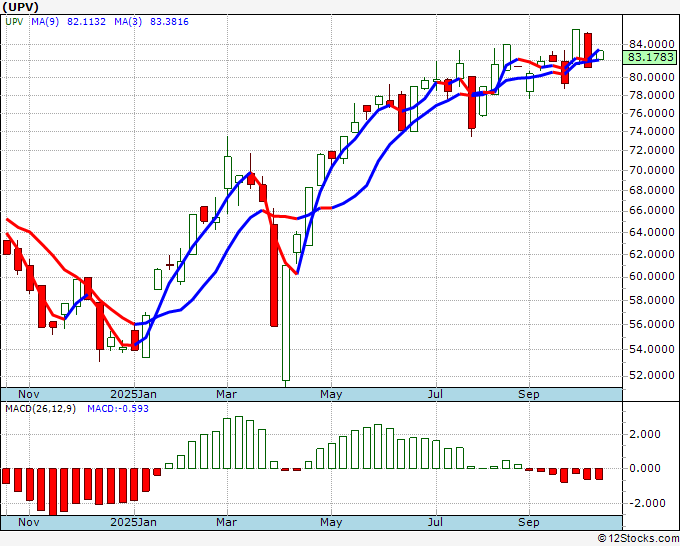The image size is (680, 546).
Task: Click the 2.000 MACD axis label
Action: coord(645,434)
